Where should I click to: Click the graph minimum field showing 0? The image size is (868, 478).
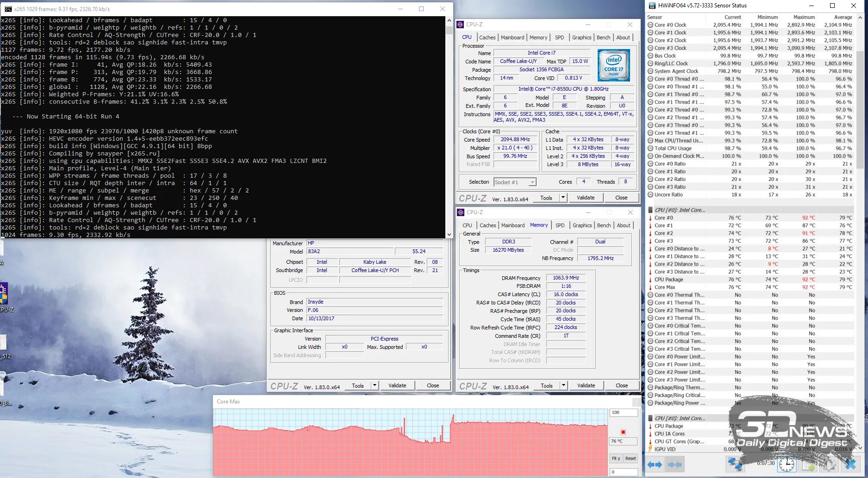[x=624, y=472]
